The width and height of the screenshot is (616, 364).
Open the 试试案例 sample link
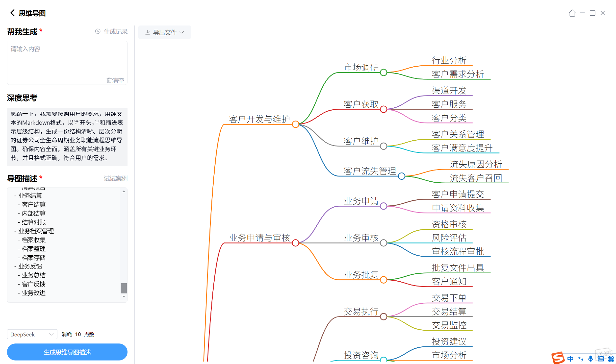116,178
